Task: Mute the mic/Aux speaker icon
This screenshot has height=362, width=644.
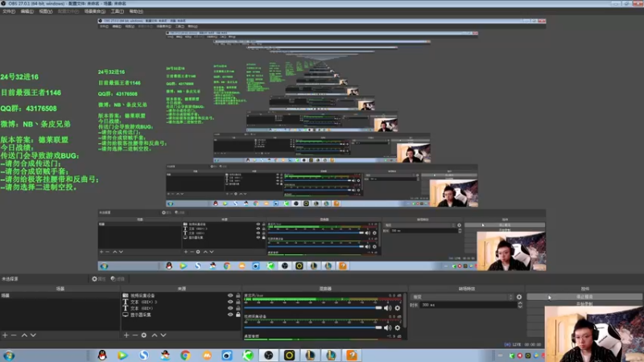Action: coord(387,308)
